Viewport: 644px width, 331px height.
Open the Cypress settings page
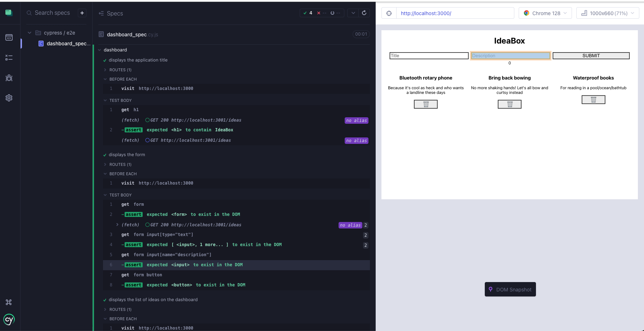click(9, 98)
